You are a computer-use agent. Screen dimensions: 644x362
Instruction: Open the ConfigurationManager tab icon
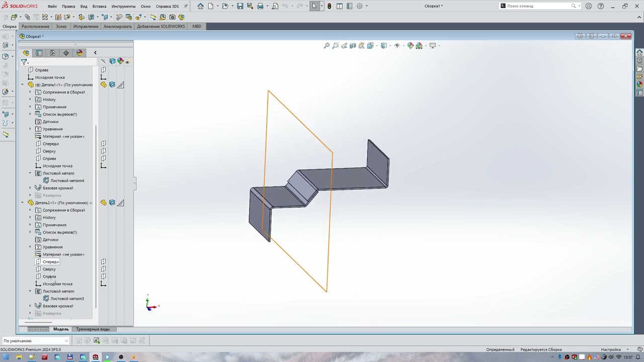[52, 53]
